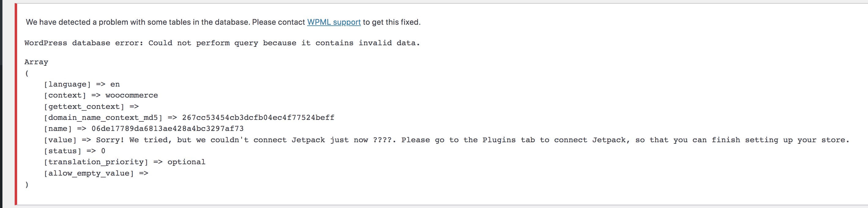Click the [language] => en line
The image size is (868, 208).
click(82, 84)
